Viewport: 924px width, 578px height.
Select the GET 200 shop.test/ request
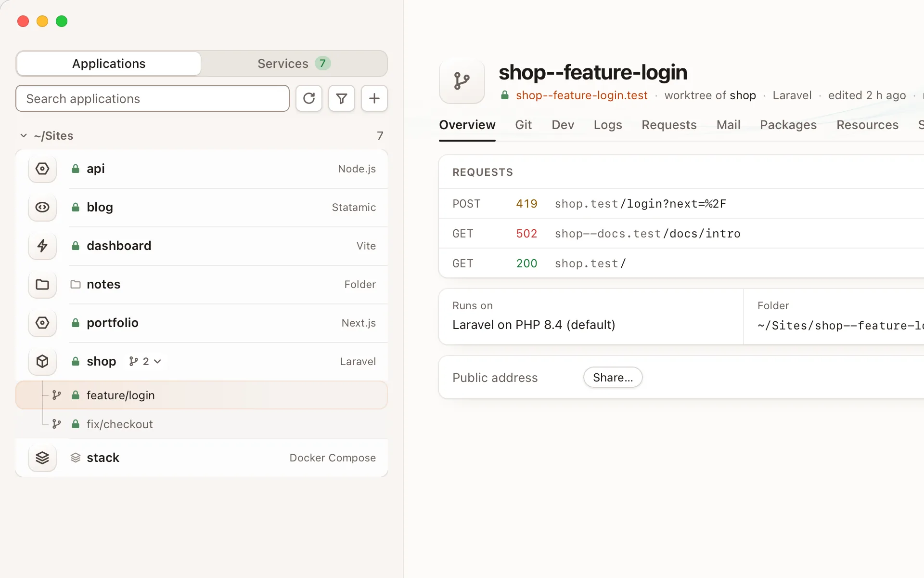pyautogui.click(x=681, y=263)
